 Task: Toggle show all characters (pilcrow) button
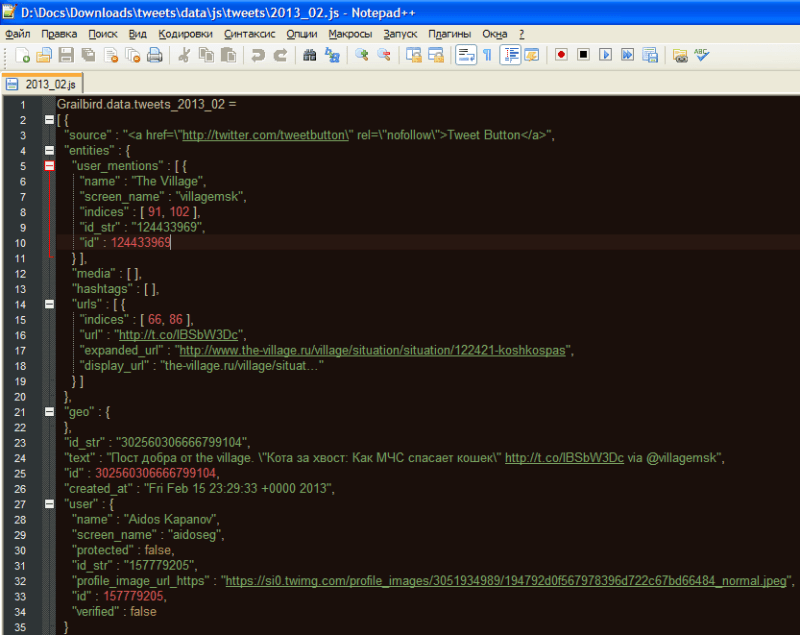pyautogui.click(x=488, y=55)
